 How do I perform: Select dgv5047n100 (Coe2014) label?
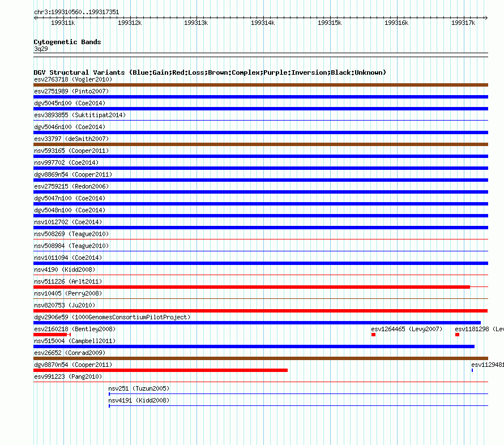coord(70,198)
